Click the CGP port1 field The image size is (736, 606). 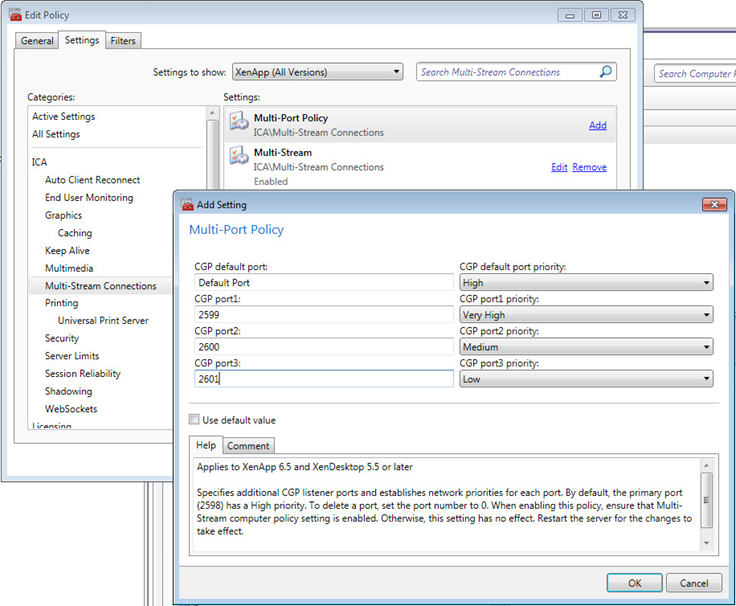[x=324, y=315]
